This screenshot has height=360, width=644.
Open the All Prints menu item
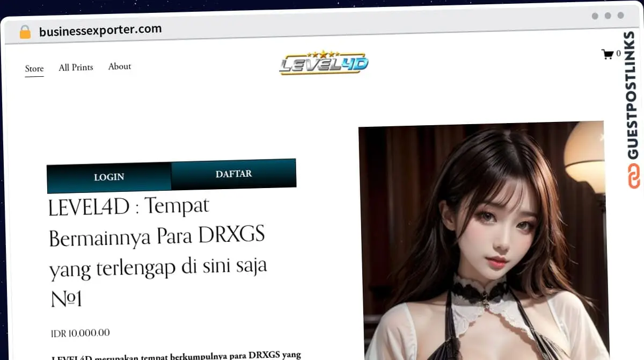coord(76,67)
